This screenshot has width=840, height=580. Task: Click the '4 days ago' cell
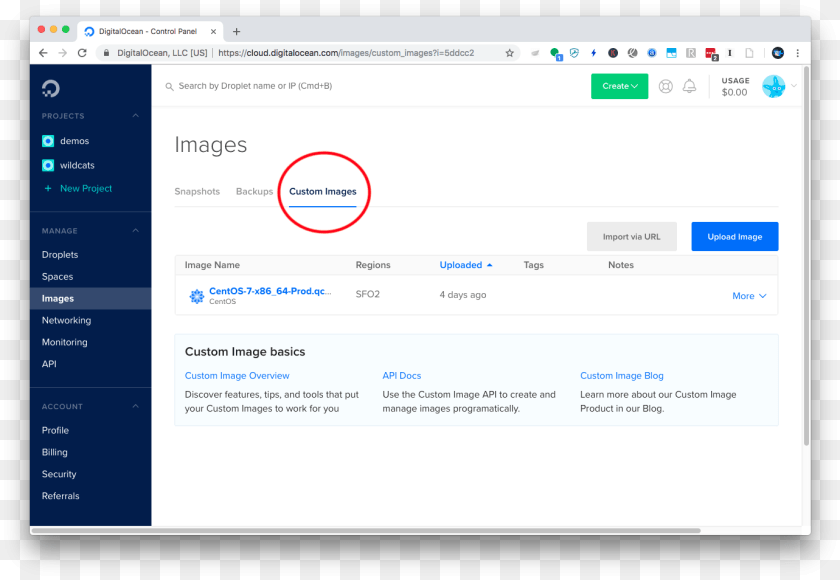(463, 295)
